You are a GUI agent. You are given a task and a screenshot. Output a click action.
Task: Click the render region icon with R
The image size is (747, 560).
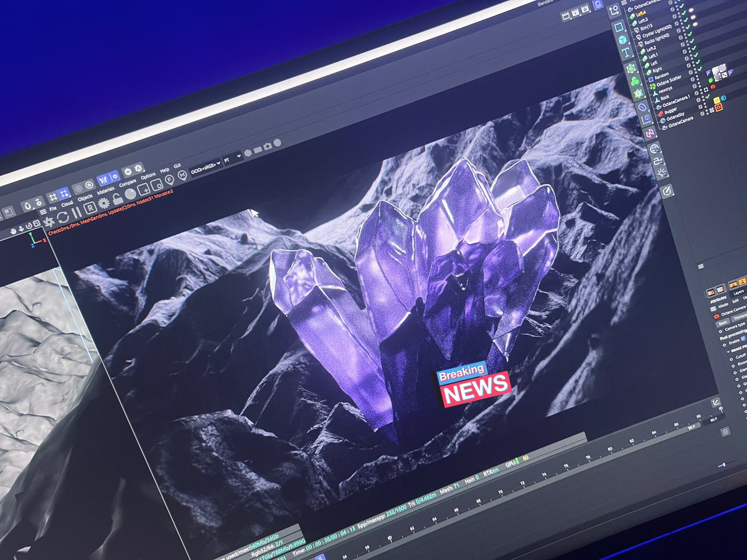point(90,208)
